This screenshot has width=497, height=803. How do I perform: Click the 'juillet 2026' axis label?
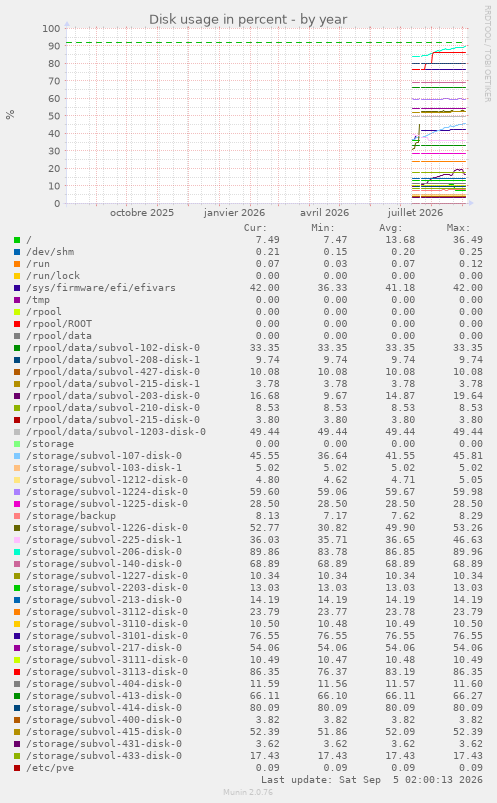416,213
